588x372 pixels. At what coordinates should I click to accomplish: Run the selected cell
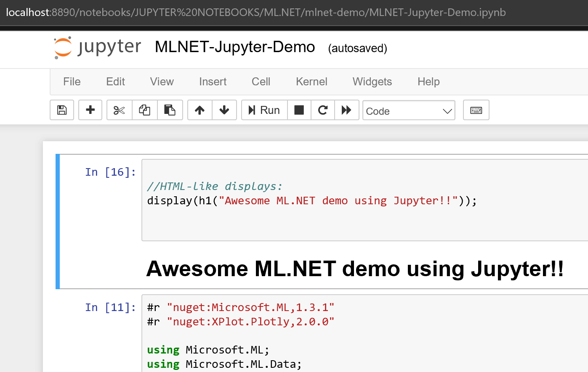(x=264, y=110)
